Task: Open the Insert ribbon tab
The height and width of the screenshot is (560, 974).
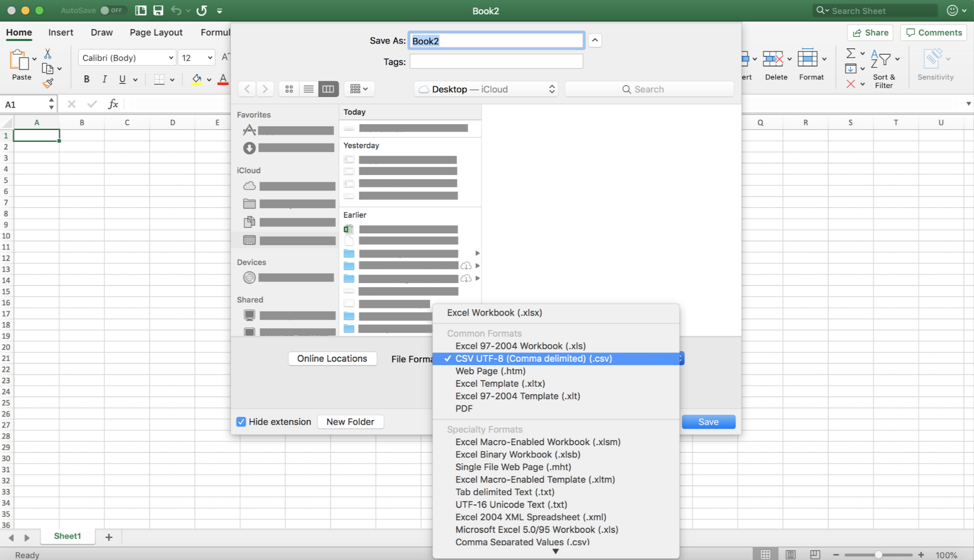Action: tap(60, 32)
